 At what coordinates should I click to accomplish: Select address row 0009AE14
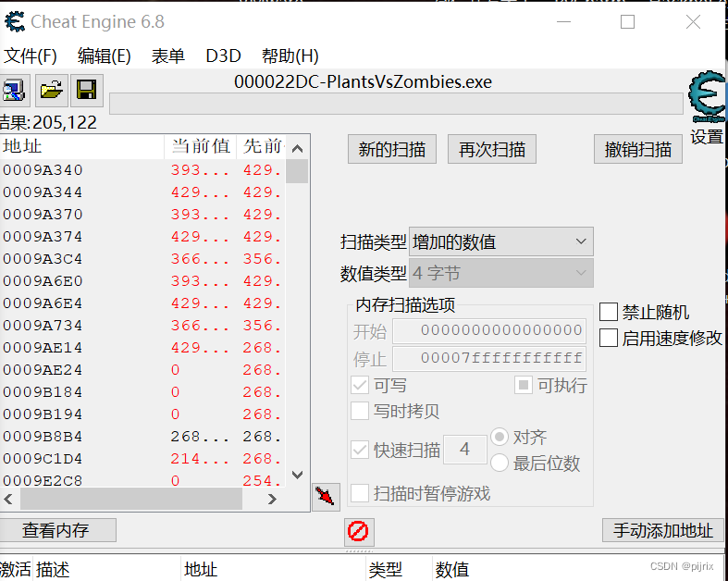point(142,348)
